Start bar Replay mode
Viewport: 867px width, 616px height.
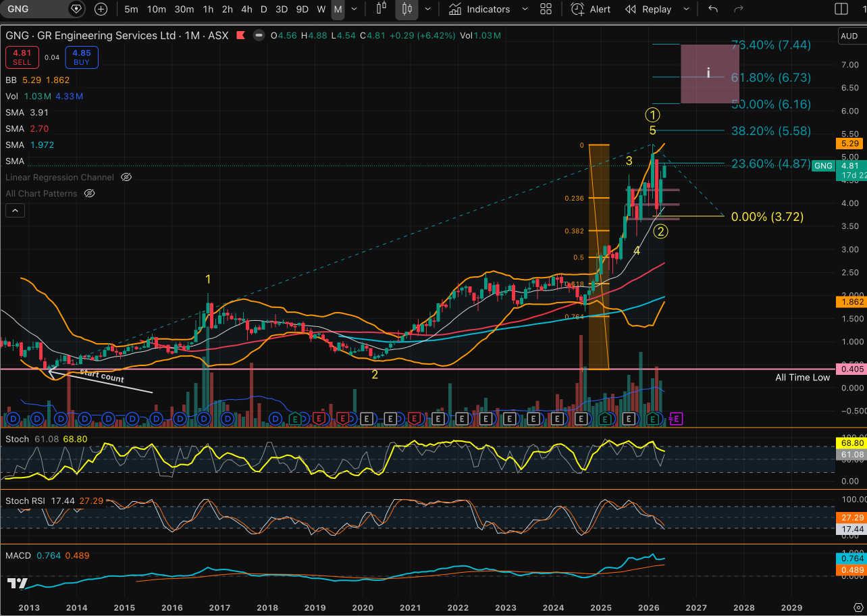pyautogui.click(x=648, y=9)
